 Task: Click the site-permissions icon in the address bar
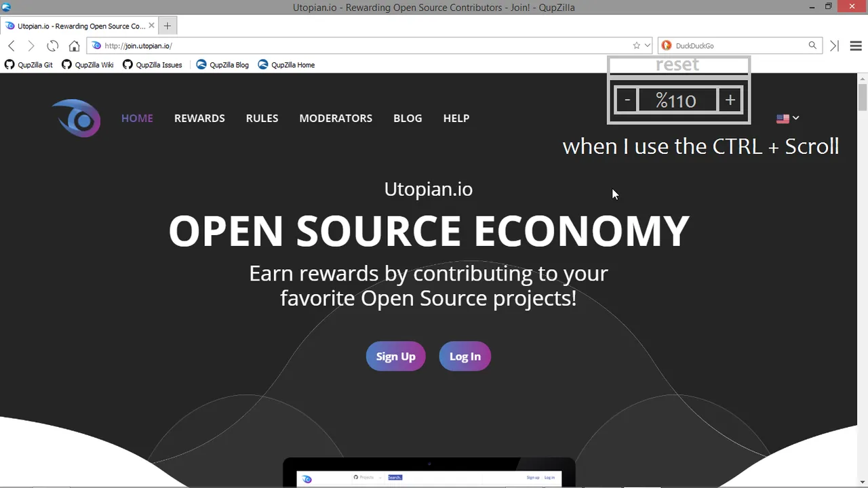tap(96, 45)
